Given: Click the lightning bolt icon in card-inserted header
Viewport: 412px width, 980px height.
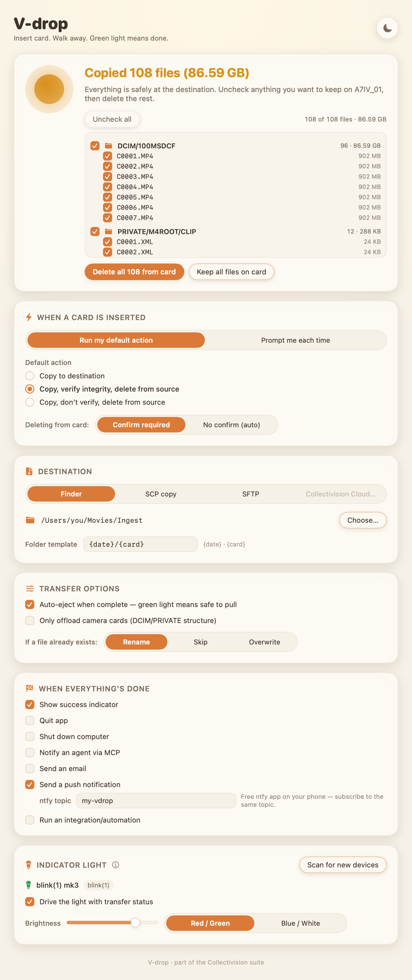Looking at the screenshot, I should pos(29,317).
